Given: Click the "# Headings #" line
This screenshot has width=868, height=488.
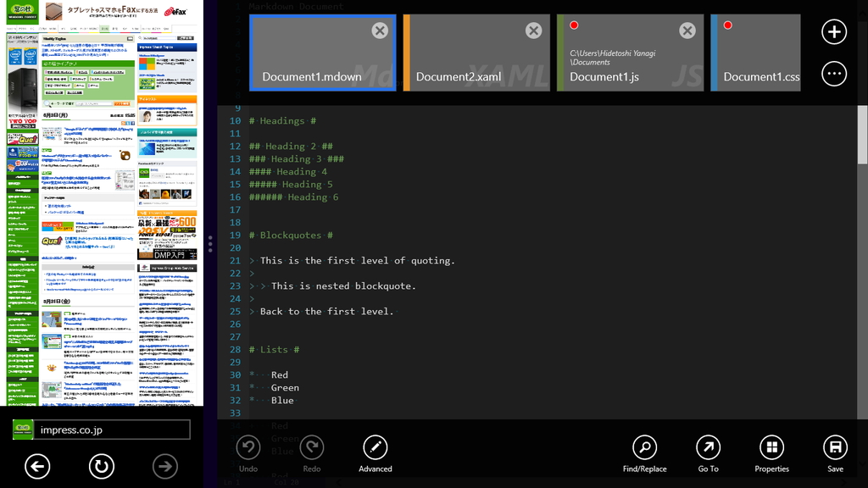Looking at the screenshot, I should coord(282,120).
